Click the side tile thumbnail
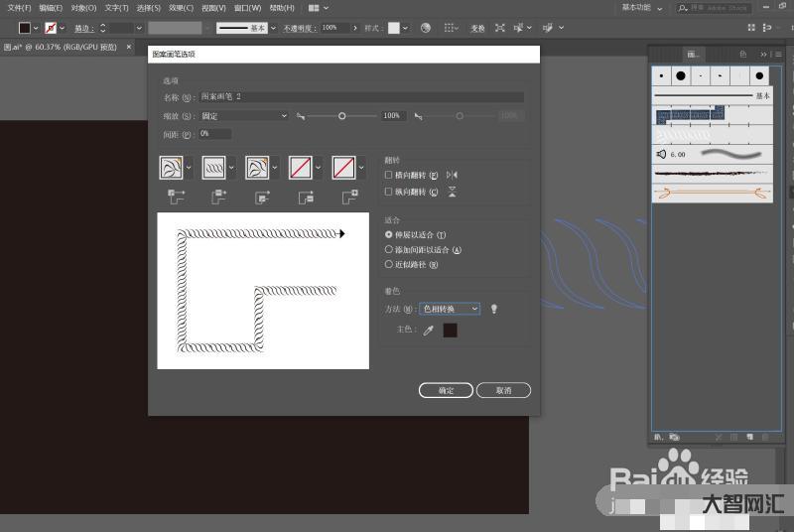 click(213, 168)
